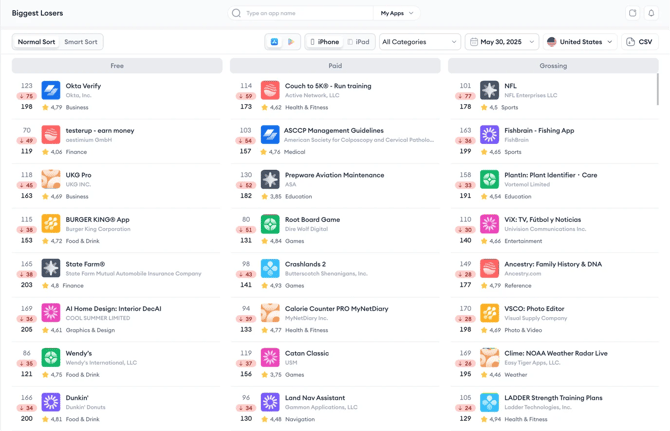670x431 pixels.
Task: Open the Okta Verify app title
Action: (83, 86)
